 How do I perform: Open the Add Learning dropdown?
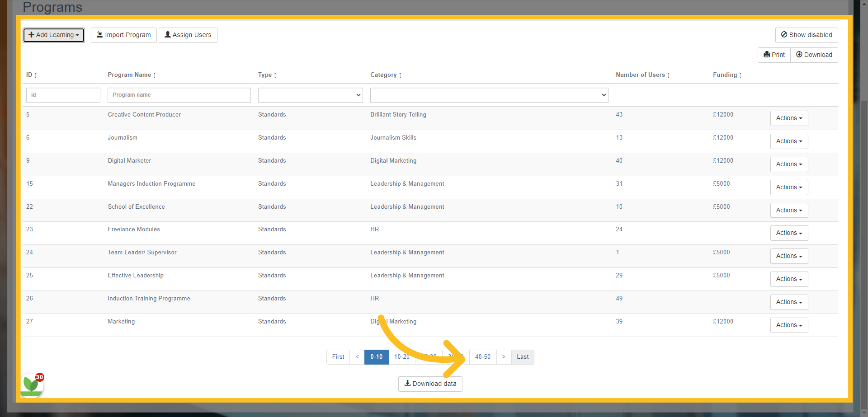tap(54, 35)
